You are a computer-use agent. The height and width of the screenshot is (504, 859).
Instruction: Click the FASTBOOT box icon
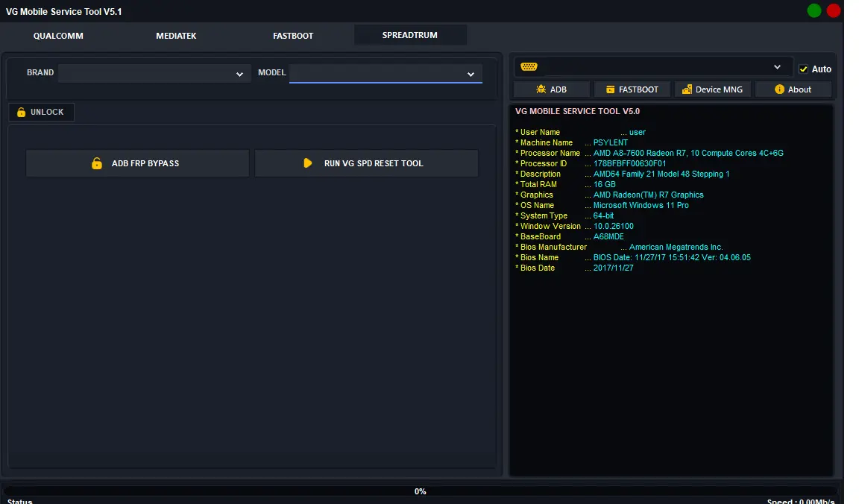610,89
